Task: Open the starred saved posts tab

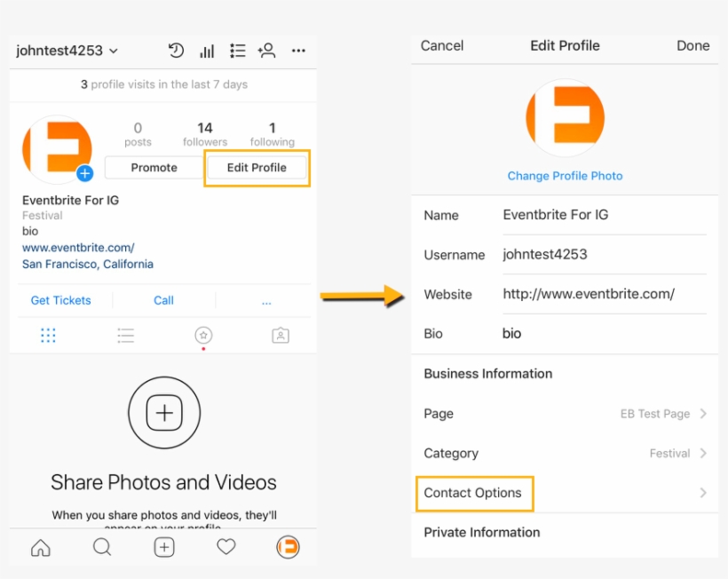Action: click(203, 336)
